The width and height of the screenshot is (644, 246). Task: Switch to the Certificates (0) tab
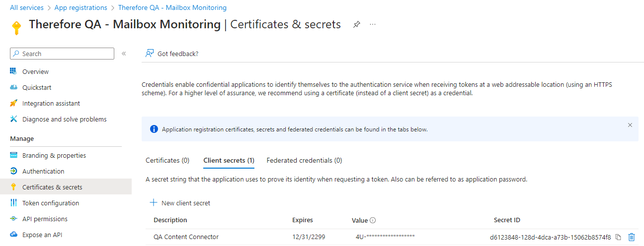tap(167, 160)
